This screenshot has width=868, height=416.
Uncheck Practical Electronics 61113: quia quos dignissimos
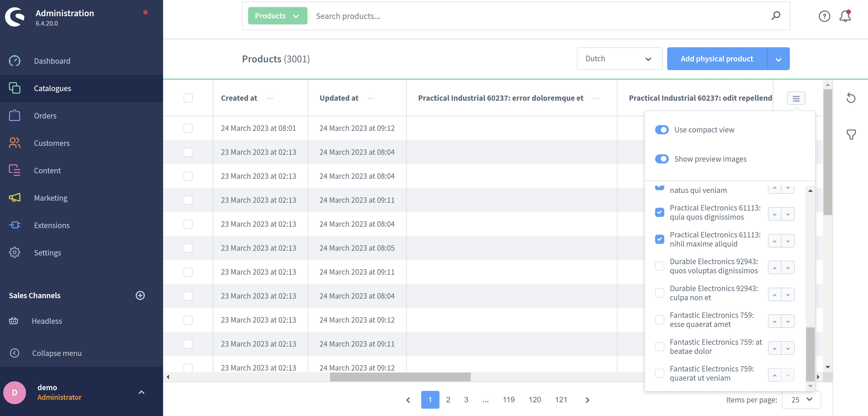(659, 212)
